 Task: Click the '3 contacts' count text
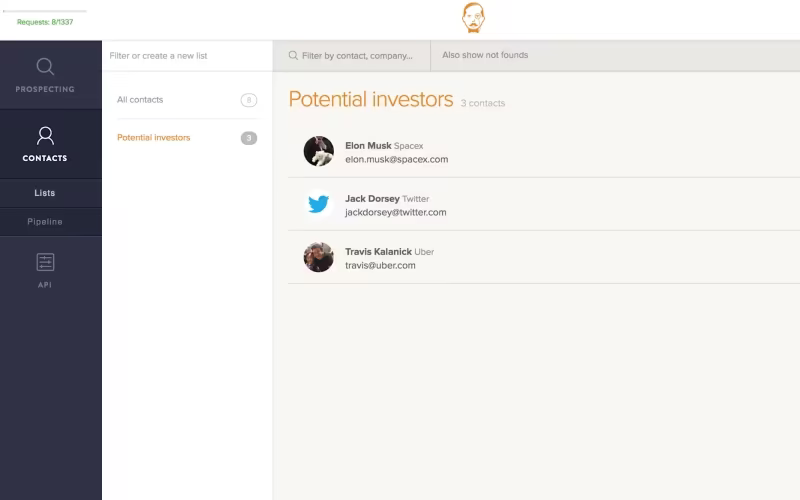coord(483,103)
